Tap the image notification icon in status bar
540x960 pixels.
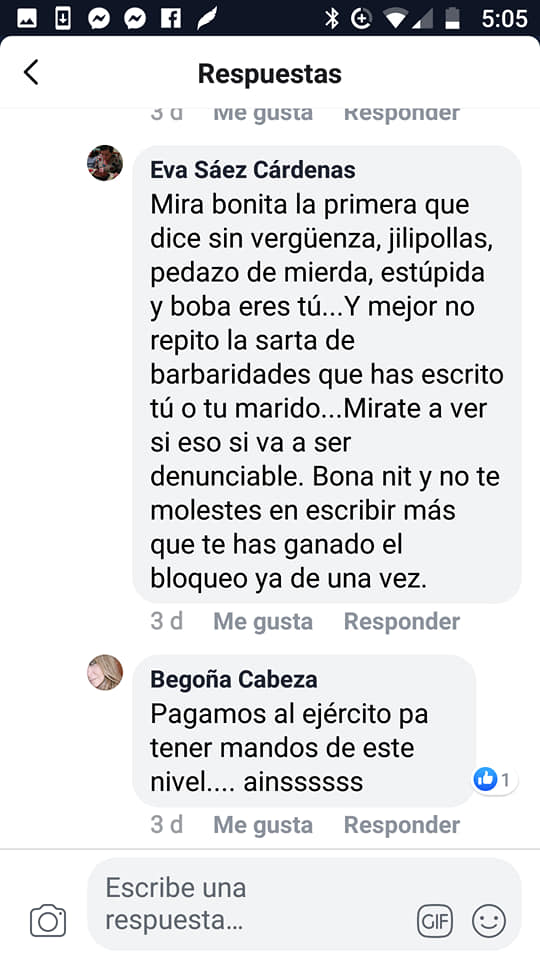click(x=27, y=19)
